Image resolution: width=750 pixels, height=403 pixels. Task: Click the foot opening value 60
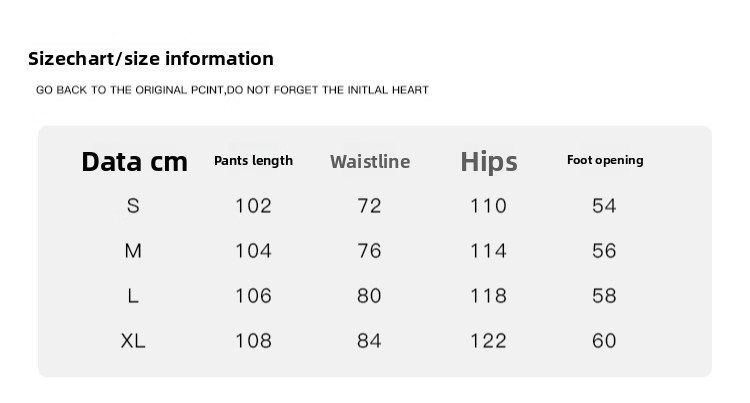coord(604,341)
